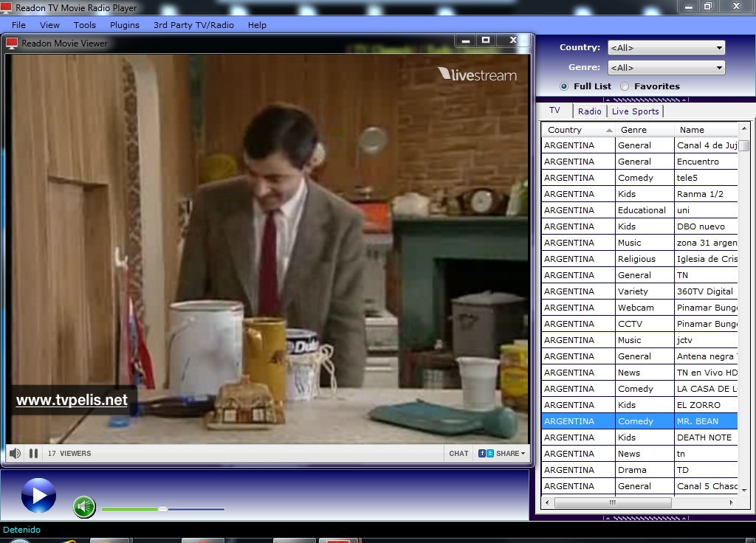Image resolution: width=756 pixels, height=543 pixels.
Task: Sort list by Country column header
Action: point(578,130)
